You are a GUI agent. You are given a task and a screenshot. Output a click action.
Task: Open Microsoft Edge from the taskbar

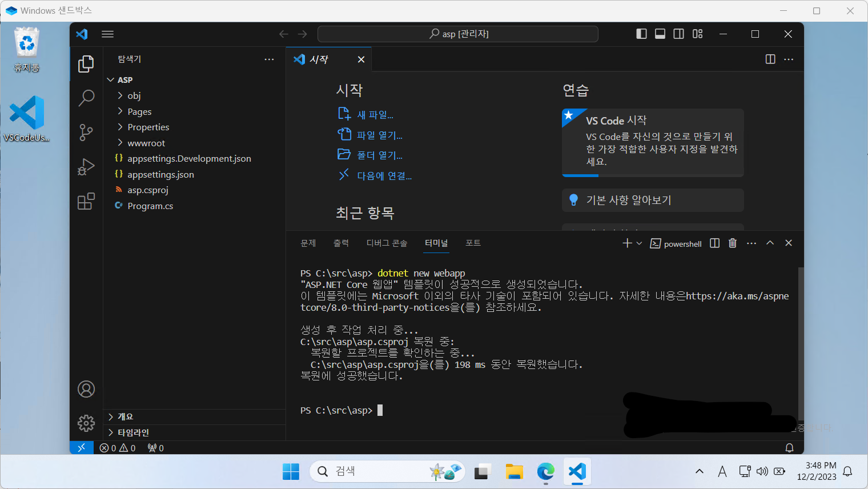pos(545,471)
